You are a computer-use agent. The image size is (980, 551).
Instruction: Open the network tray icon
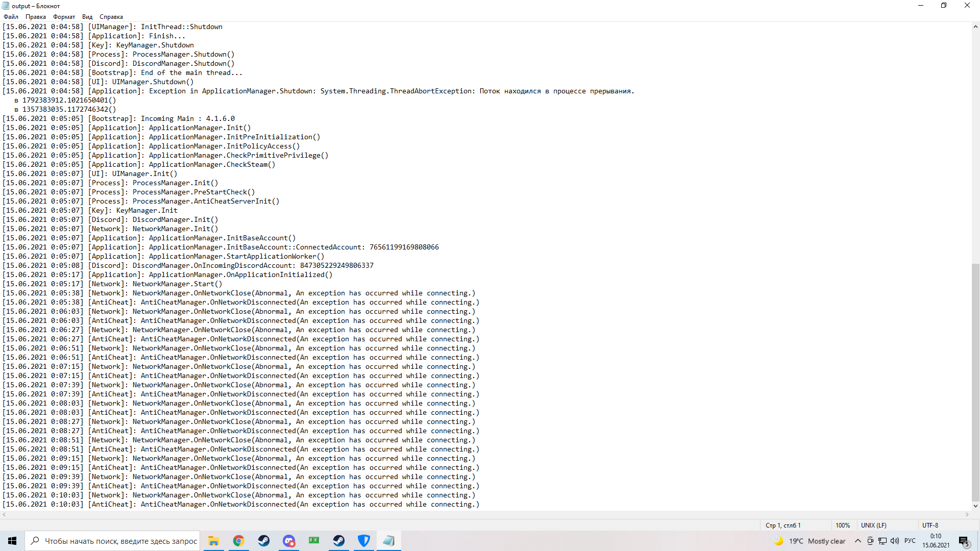[x=883, y=541]
